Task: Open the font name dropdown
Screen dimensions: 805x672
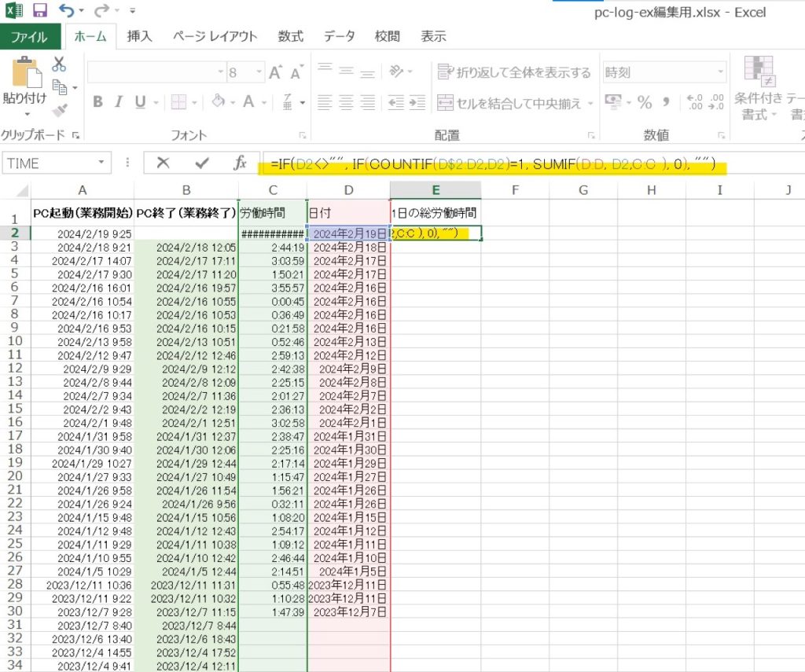Action: tap(220, 72)
